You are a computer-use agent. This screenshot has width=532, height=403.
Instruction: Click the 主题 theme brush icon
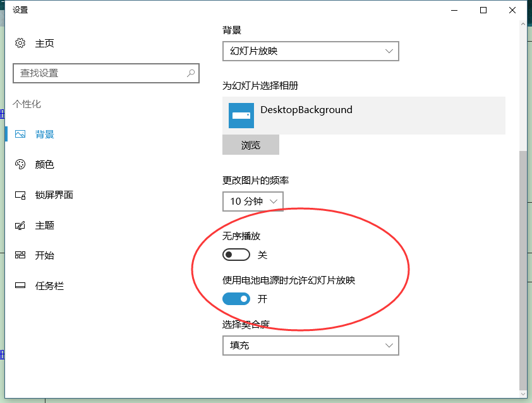20,226
